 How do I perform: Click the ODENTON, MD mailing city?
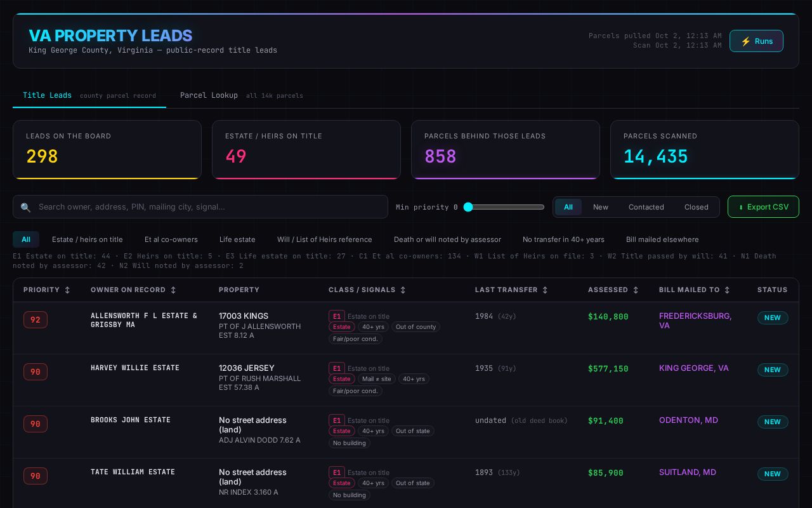[x=688, y=420]
